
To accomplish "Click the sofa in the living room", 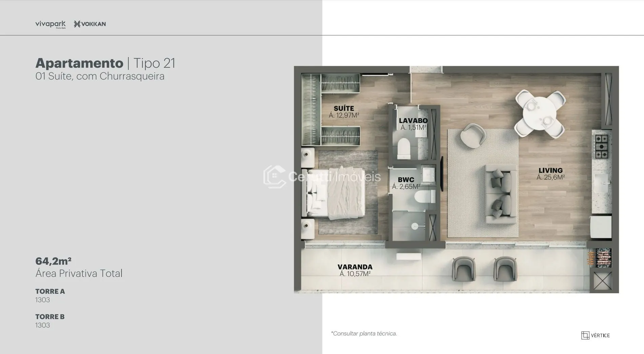I will click(x=501, y=194).
